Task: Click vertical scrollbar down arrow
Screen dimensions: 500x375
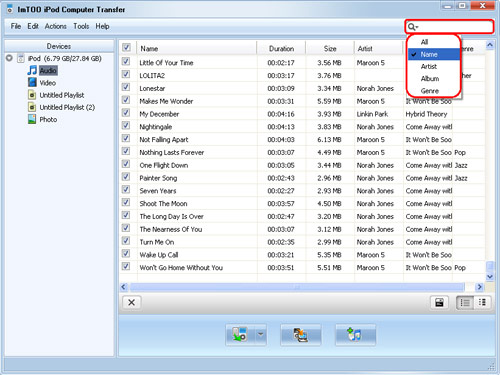Action: pos(490,276)
